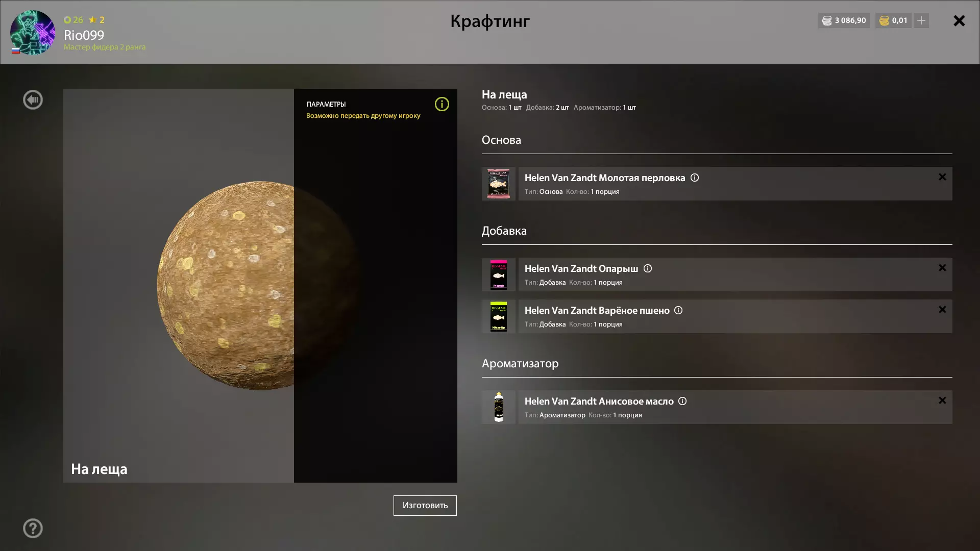The height and width of the screenshot is (551, 980).
Task: Close the Крафтинг crafting window
Action: (959, 20)
